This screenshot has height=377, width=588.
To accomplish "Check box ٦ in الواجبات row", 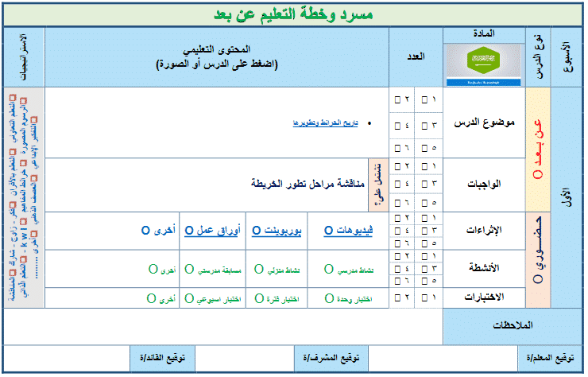I will pyautogui.click(x=397, y=203).
